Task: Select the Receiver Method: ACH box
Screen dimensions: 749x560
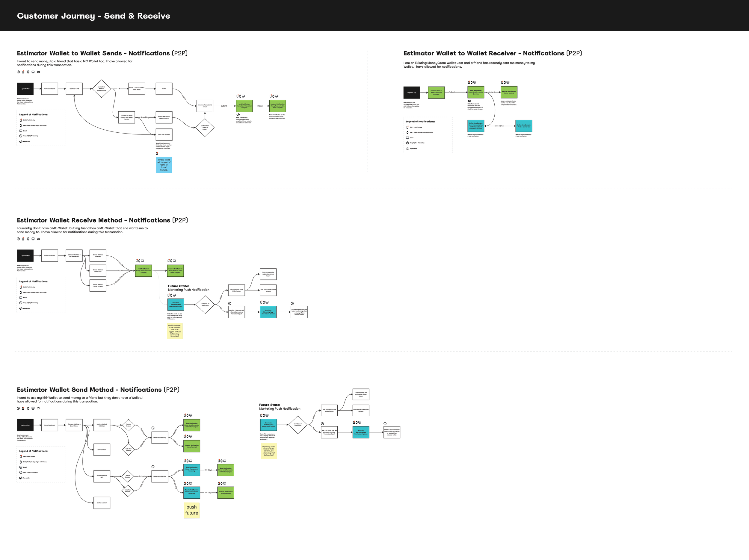Action: [102, 476]
